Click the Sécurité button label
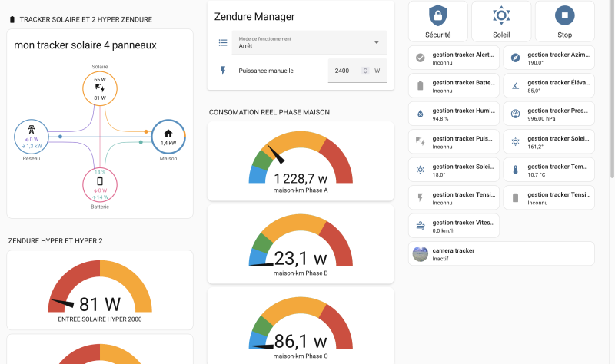Screen dimensions: 615x364 pyautogui.click(x=437, y=35)
